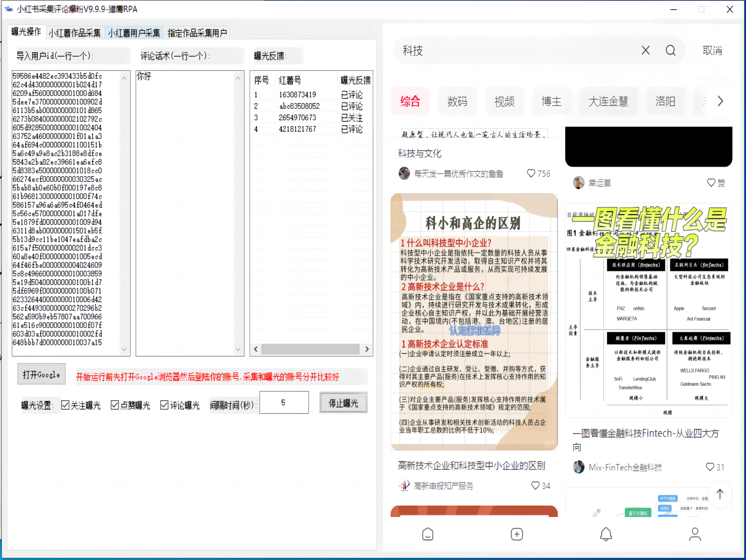Click 评论话术 box scroll-up arrow
Viewport: 746px width, 560px height.
point(238,78)
